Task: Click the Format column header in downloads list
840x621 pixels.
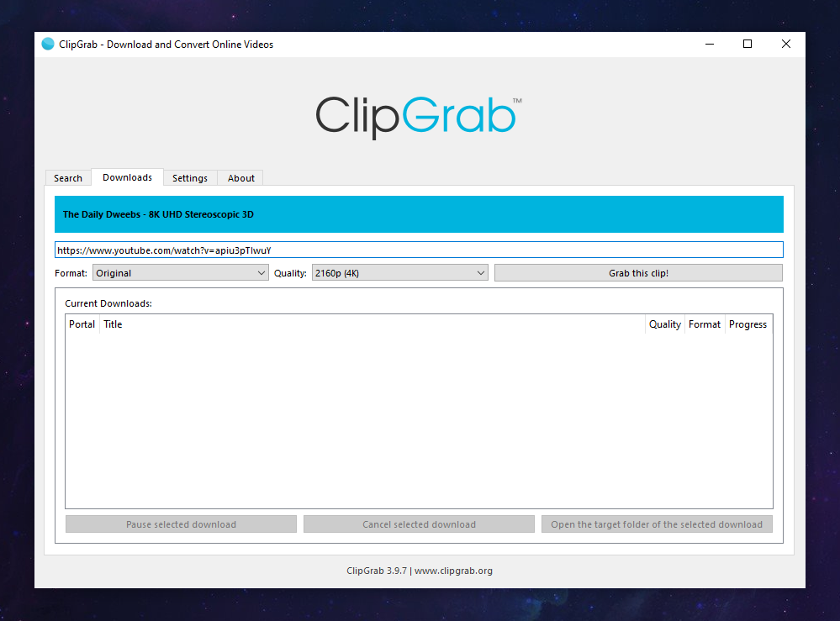Action: (x=705, y=324)
